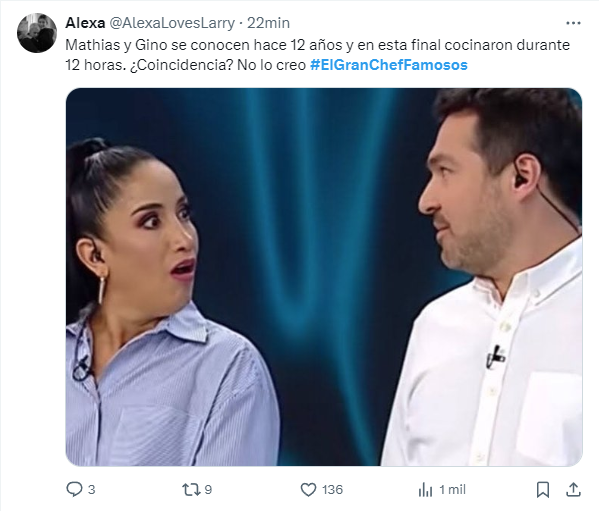The width and height of the screenshot is (599, 511).
Task: Click the display name Alexa
Action: [x=85, y=23]
